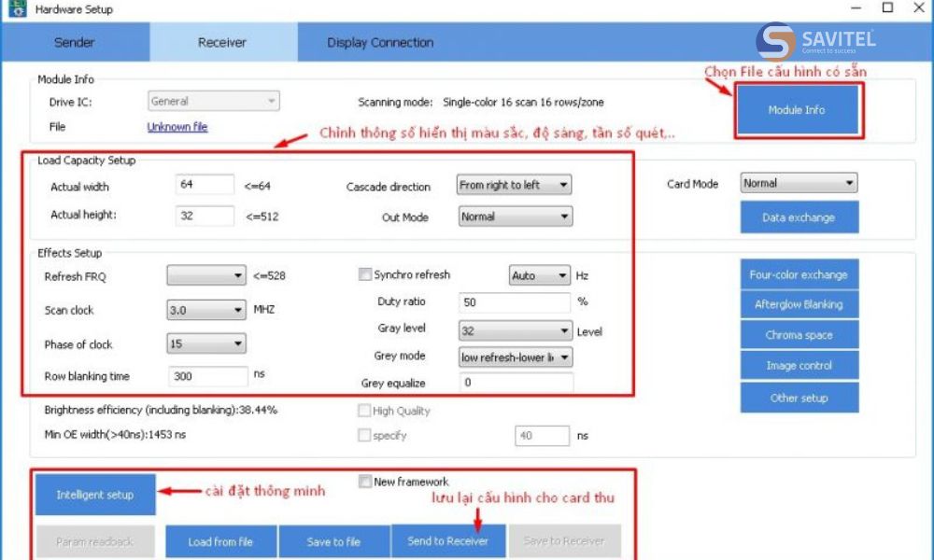This screenshot has height=560, width=934.
Task: Click the Duty ratio input field
Action: pos(515,303)
